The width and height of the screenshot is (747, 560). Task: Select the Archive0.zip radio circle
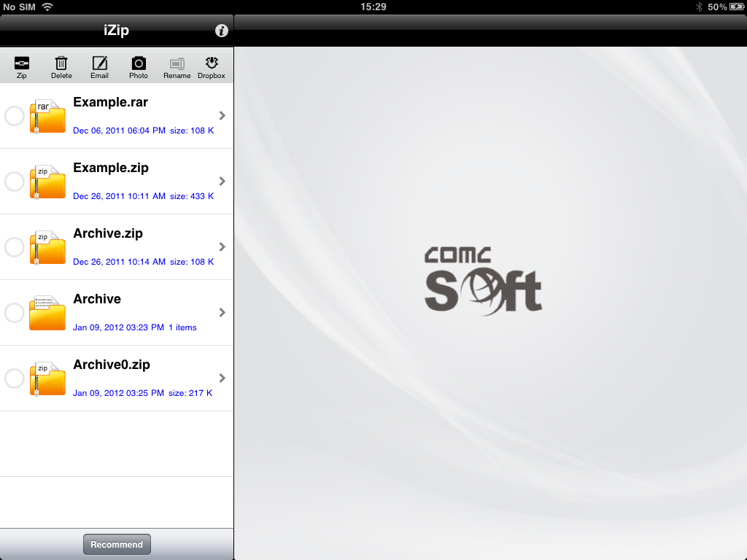15,378
